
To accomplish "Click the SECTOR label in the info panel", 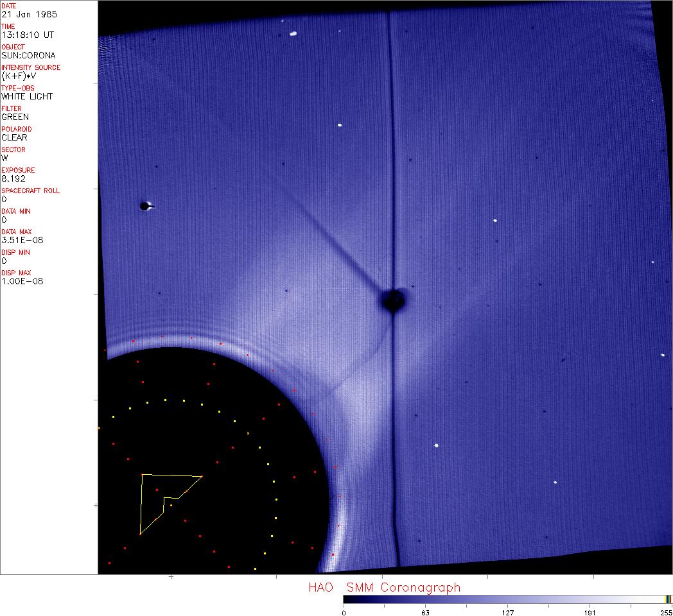I will coord(13,150).
